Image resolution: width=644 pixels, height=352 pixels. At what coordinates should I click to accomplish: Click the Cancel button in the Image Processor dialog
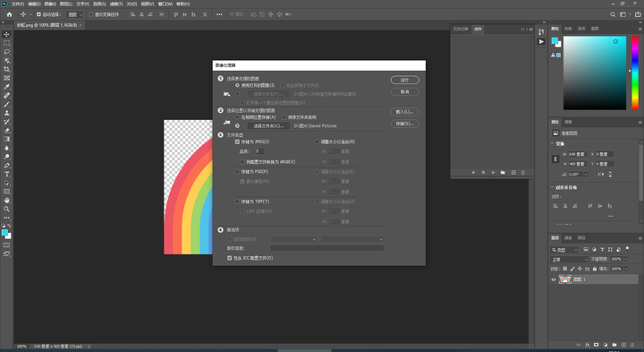[x=405, y=91]
